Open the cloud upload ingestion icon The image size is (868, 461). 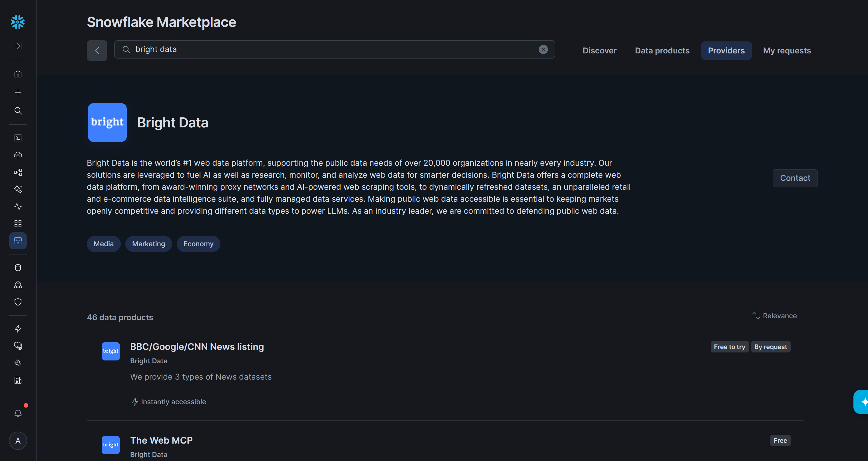pyautogui.click(x=18, y=155)
